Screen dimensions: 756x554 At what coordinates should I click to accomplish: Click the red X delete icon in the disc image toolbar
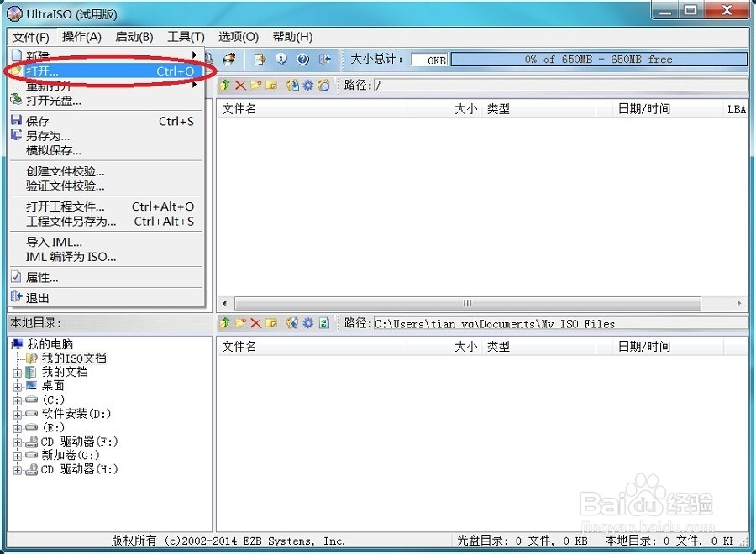[x=240, y=86]
